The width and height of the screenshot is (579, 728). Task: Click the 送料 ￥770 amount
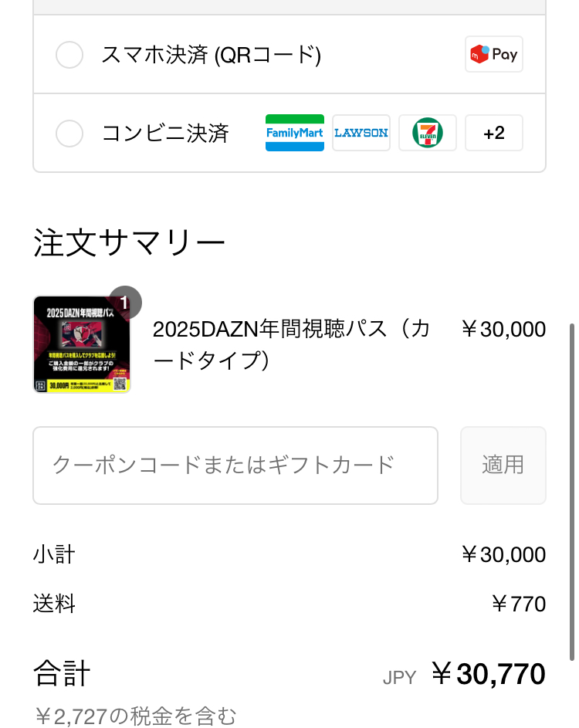[519, 604]
